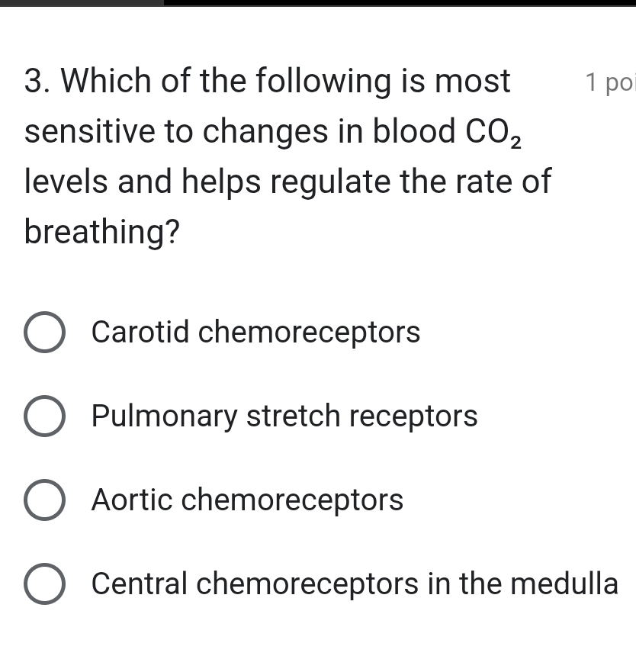The image size is (636, 672).
Task: Click the radio circle for the medulla option
Action: pos(44,584)
